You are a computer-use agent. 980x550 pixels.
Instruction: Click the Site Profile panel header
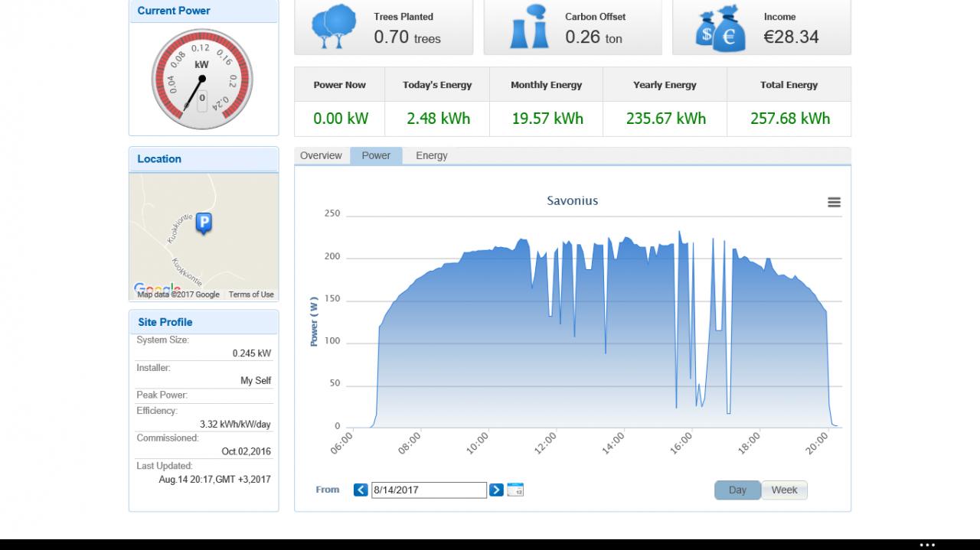pyautogui.click(x=204, y=322)
